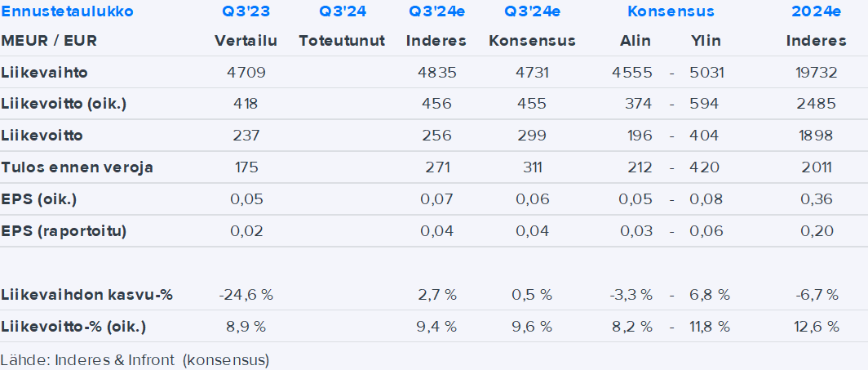
Task: Click the Ennustetaulukko table title
Action: coord(67,11)
